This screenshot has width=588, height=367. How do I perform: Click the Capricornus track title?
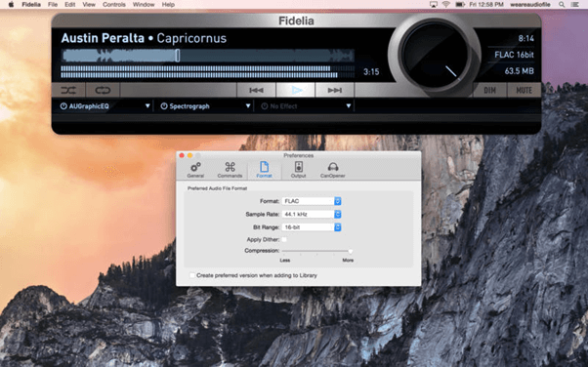tap(191, 38)
